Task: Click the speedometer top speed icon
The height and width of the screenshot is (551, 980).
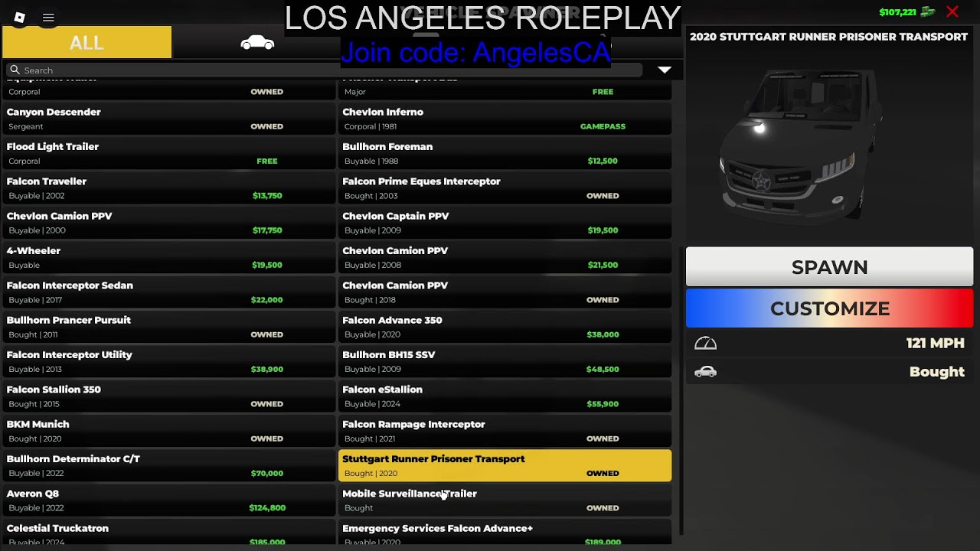Action: coord(705,344)
